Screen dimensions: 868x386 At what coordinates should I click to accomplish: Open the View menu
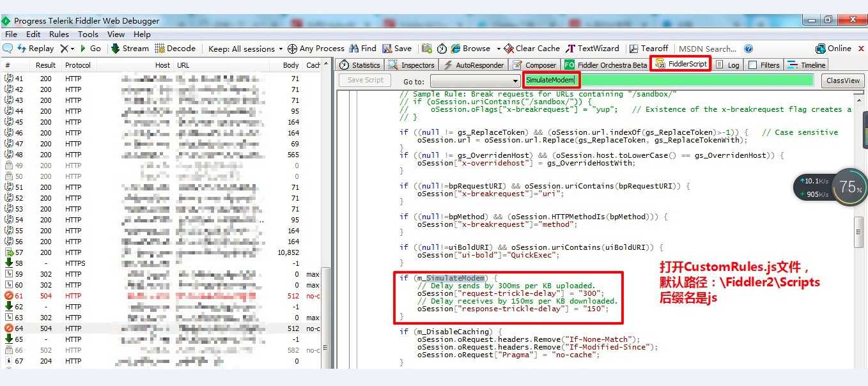[x=116, y=35]
